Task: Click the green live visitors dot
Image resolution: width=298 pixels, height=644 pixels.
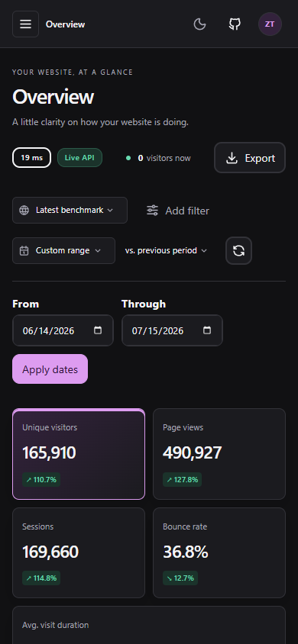Action: [128, 158]
